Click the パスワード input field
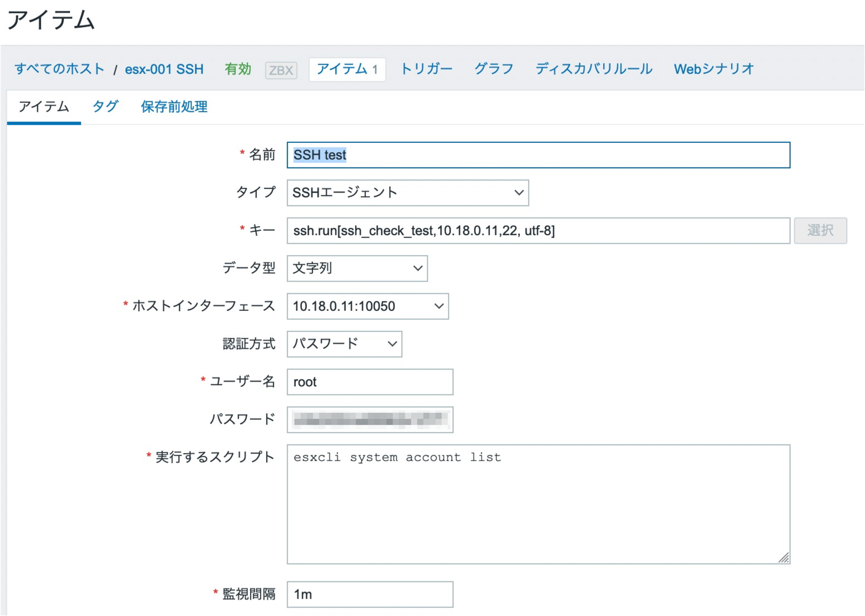 tap(370, 420)
